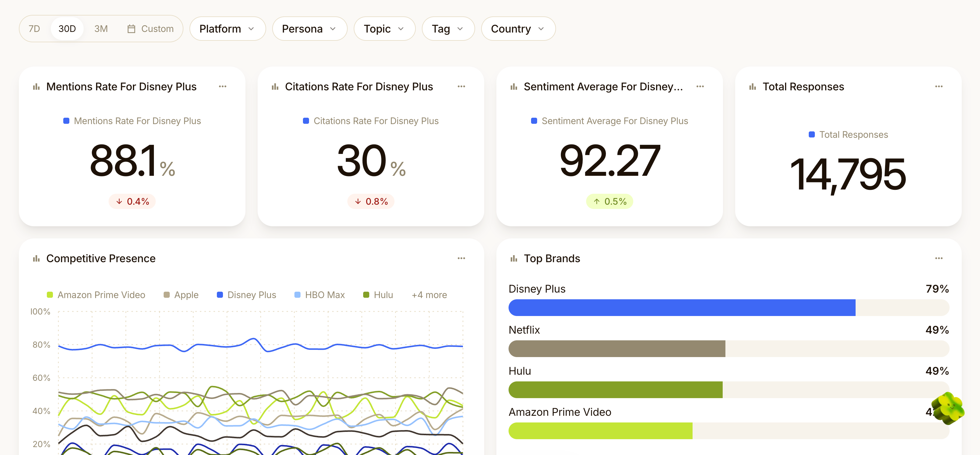Open Sentiment Average card options menu
This screenshot has width=980, height=455.
point(700,87)
